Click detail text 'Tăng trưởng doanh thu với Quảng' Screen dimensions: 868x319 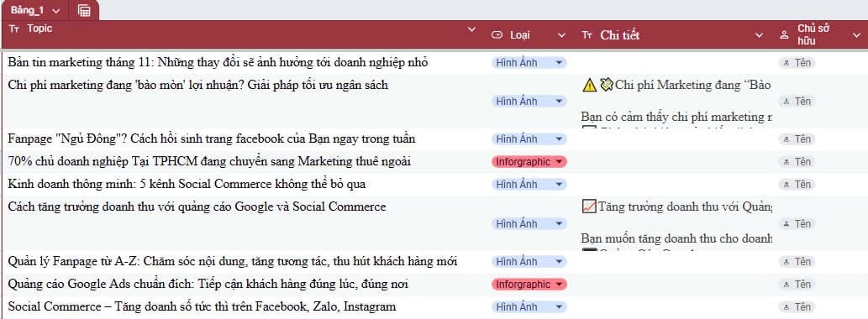(x=685, y=207)
